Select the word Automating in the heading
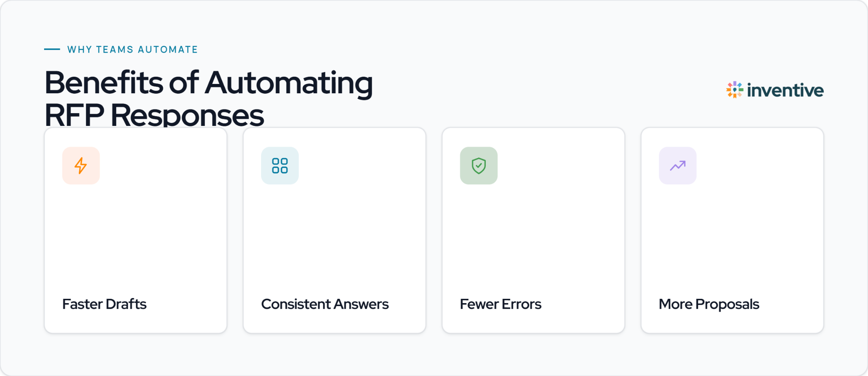This screenshot has height=376, width=868. click(x=289, y=84)
